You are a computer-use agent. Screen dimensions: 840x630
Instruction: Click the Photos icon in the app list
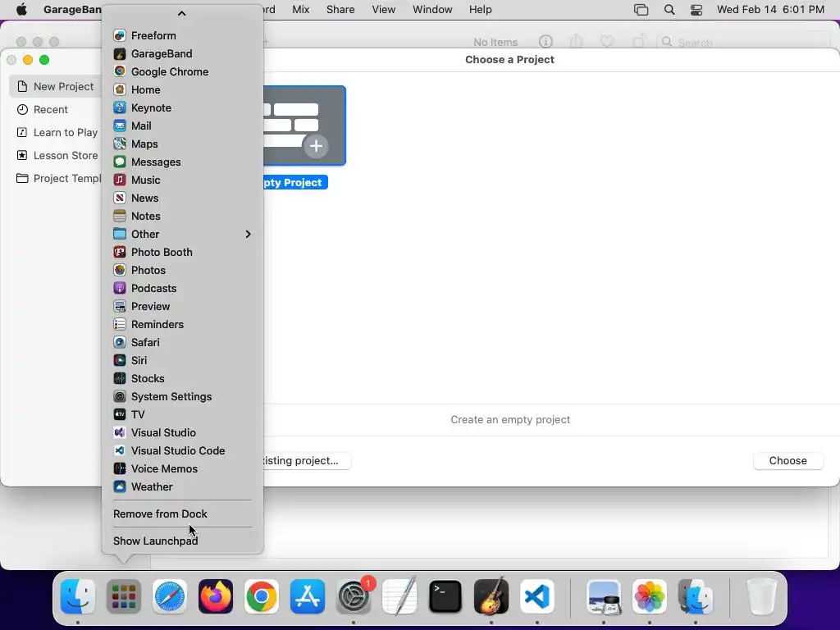coord(120,270)
